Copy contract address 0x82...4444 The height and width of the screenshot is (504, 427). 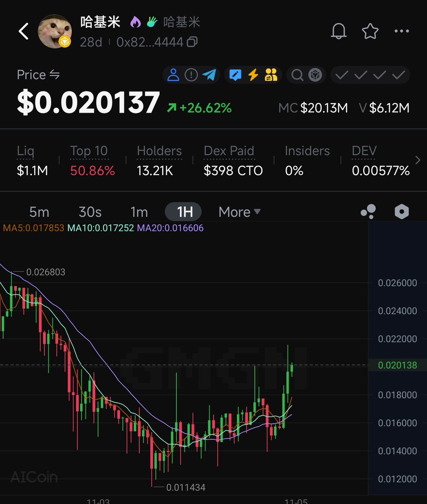(193, 42)
